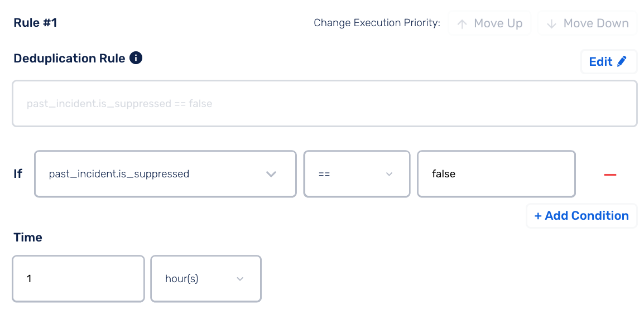
Task: Click the Edit button text
Action: tap(600, 61)
